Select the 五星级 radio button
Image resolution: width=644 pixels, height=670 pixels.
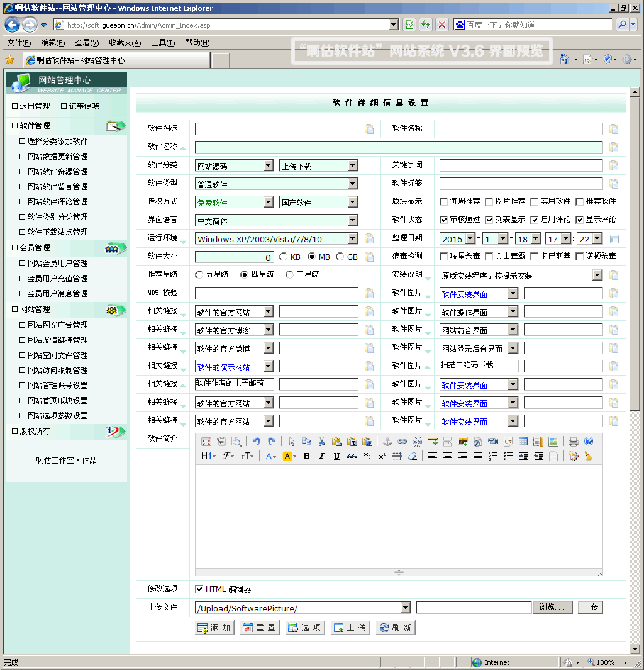tap(199, 275)
